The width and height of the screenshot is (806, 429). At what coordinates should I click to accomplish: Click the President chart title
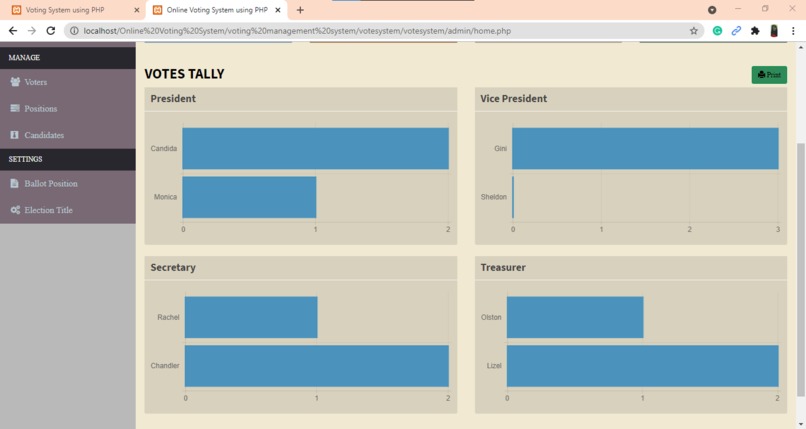pos(173,99)
